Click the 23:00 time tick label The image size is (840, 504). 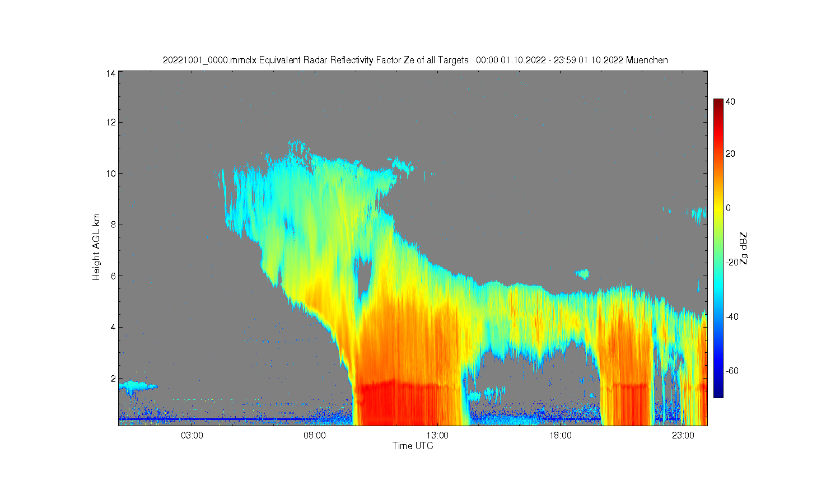click(683, 435)
